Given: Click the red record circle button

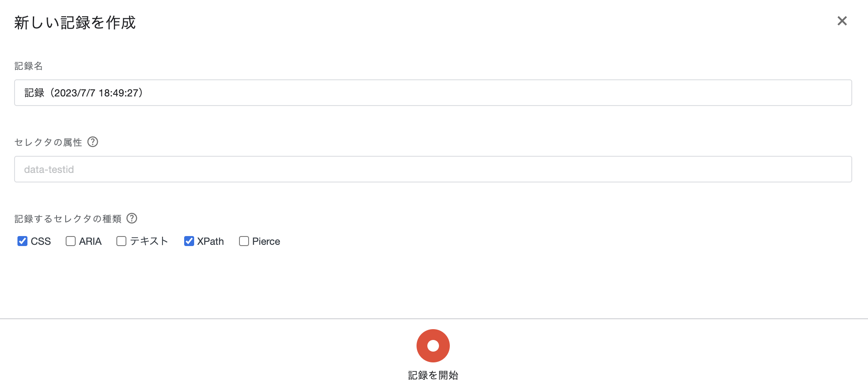Looking at the screenshot, I should tap(433, 346).
